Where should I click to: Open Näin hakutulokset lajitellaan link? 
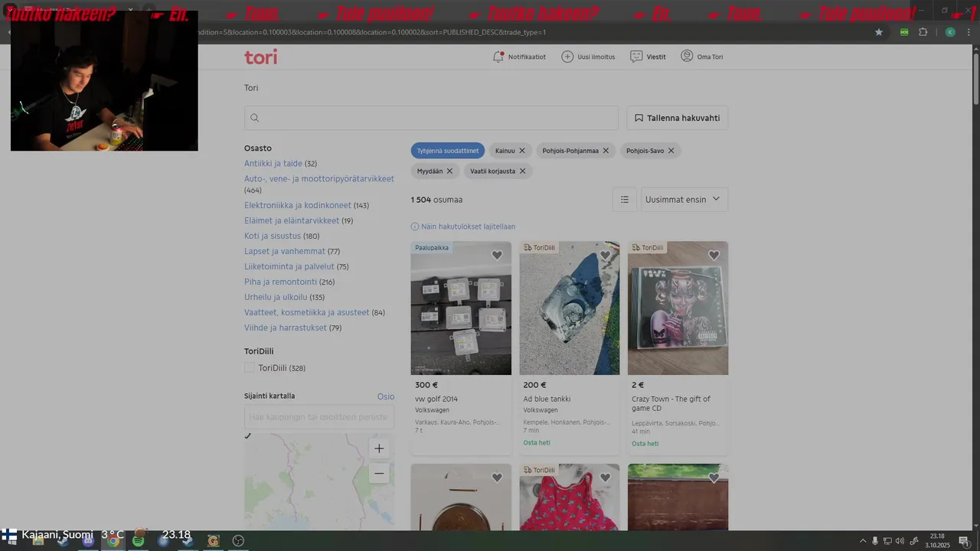coord(468,227)
